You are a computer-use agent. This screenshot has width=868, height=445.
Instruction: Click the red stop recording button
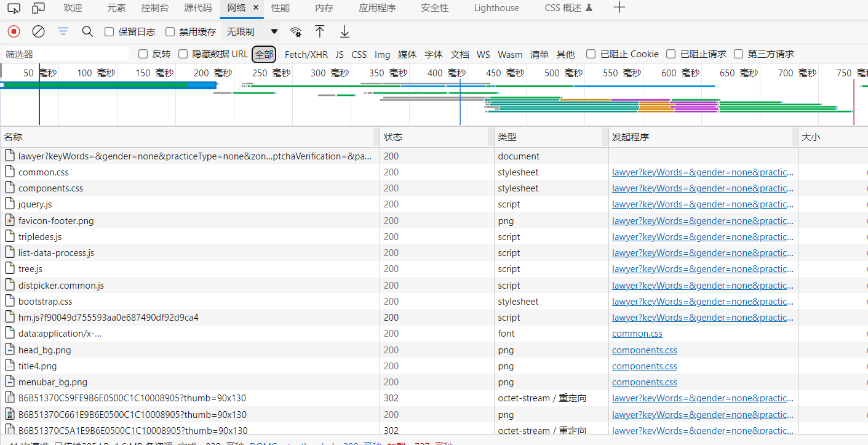(14, 31)
